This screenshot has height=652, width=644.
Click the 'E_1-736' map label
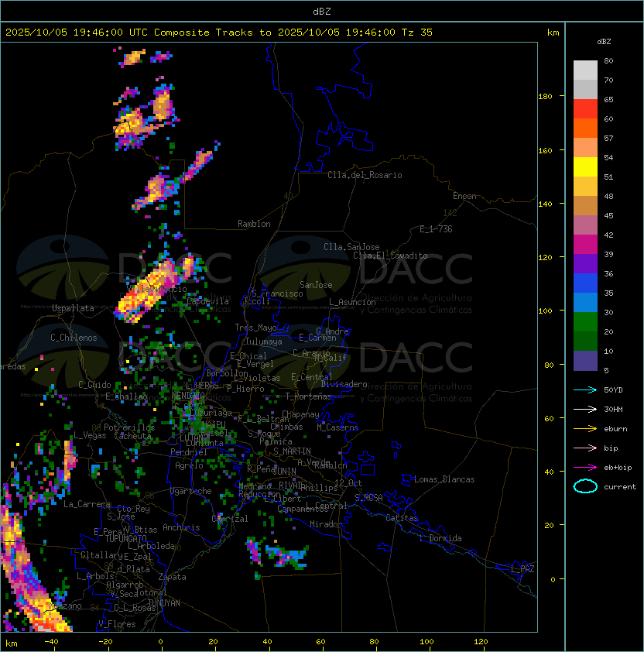pos(436,229)
